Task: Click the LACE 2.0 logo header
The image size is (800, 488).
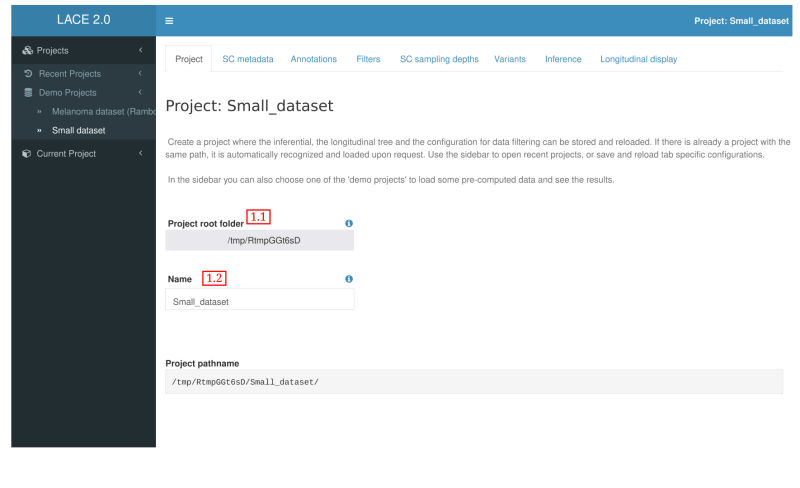Action: coord(84,20)
